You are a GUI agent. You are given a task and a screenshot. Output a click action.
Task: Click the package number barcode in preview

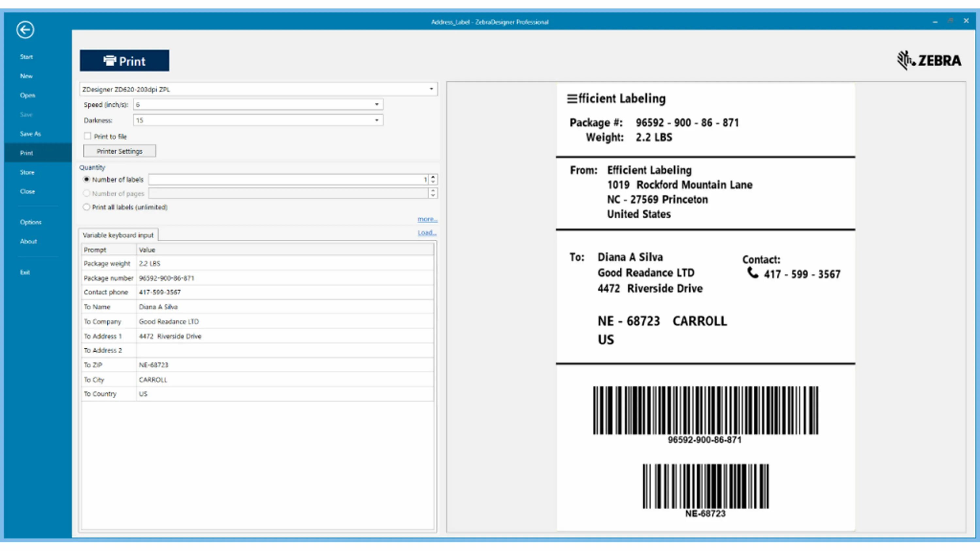point(705,410)
